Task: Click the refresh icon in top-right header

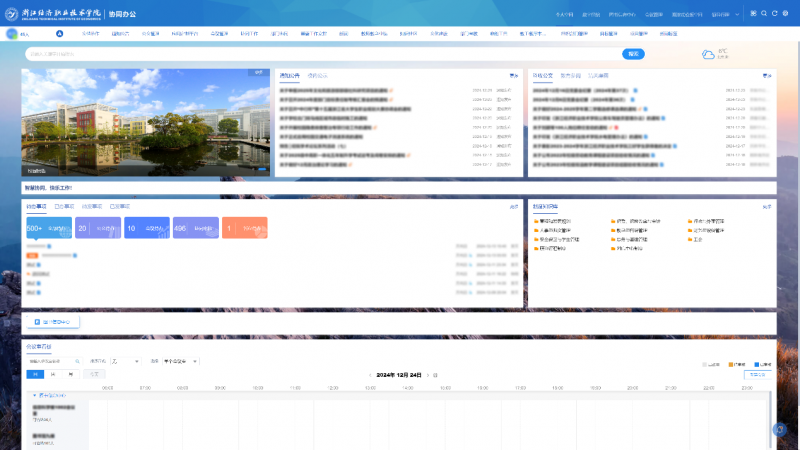Action: 775,14
